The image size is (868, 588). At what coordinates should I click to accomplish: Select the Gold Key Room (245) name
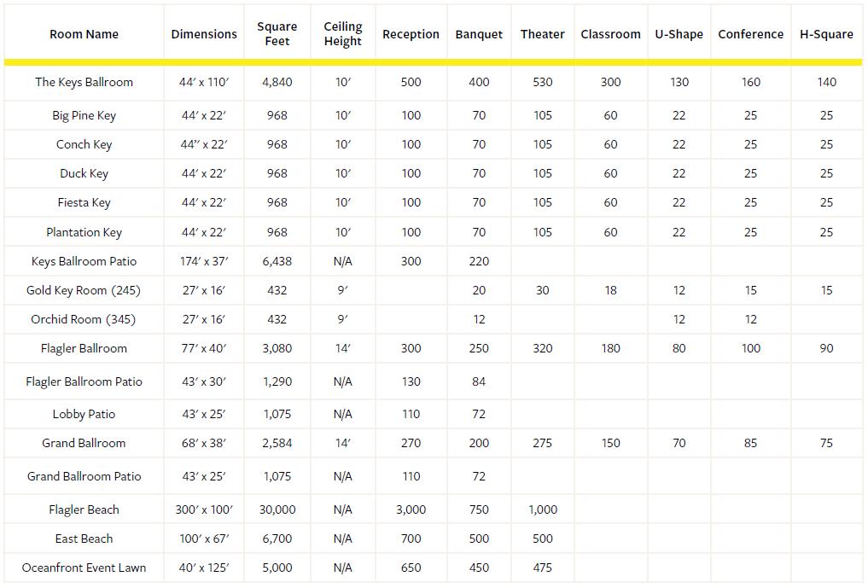pos(84,290)
